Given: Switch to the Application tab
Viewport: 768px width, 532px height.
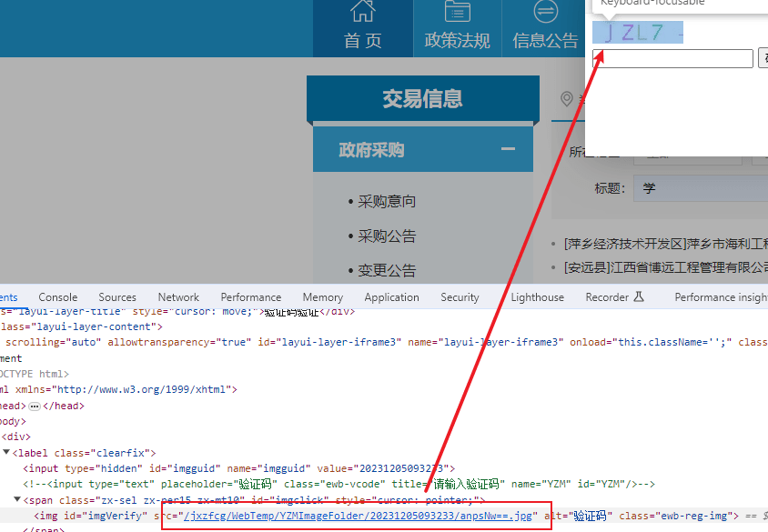Looking at the screenshot, I should click(391, 297).
